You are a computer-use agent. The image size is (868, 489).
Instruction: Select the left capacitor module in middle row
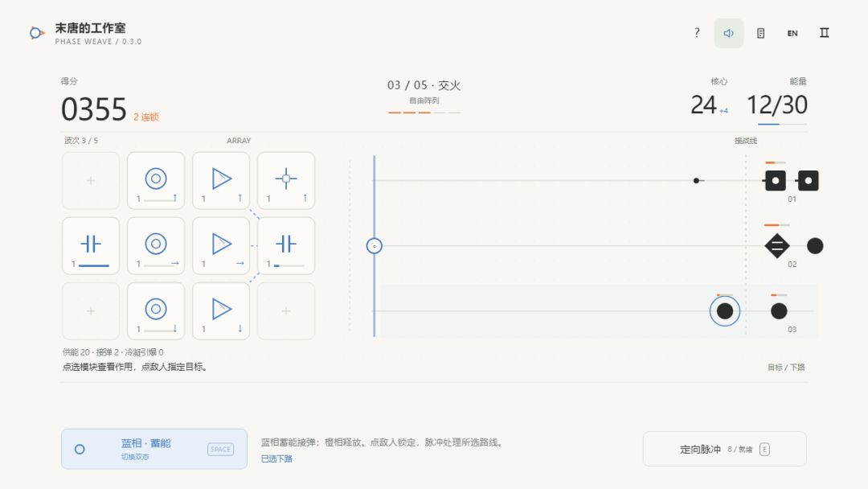pos(91,246)
